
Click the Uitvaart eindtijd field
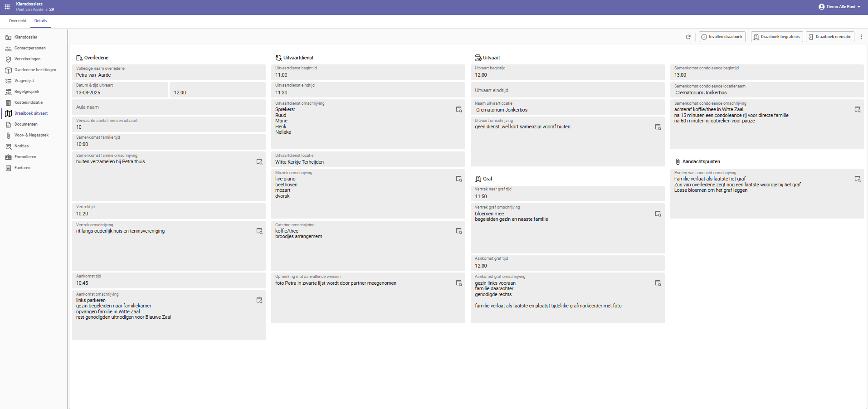click(567, 90)
